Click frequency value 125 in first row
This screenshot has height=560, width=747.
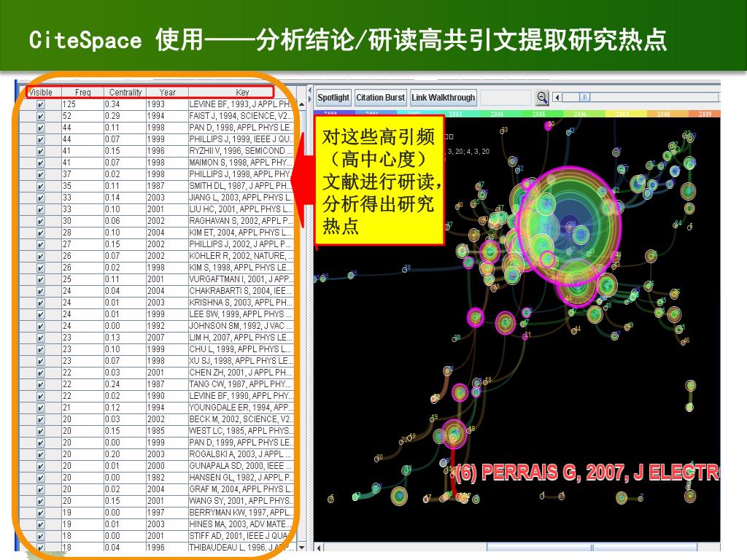[69, 104]
